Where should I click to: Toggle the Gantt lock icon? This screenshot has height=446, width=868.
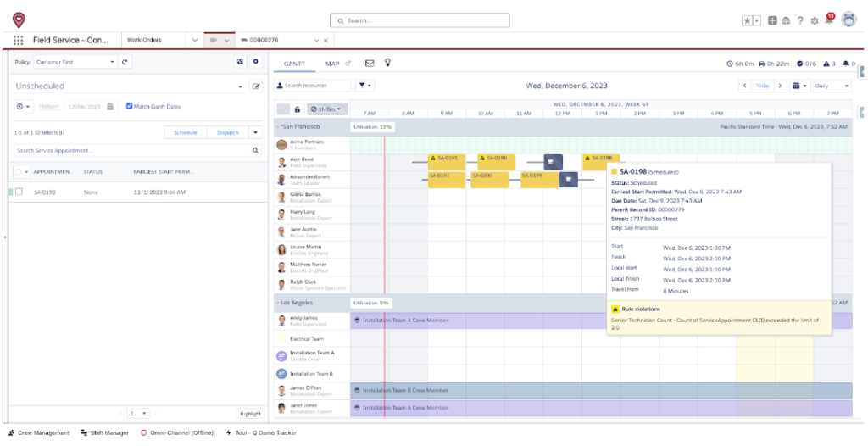pos(297,109)
